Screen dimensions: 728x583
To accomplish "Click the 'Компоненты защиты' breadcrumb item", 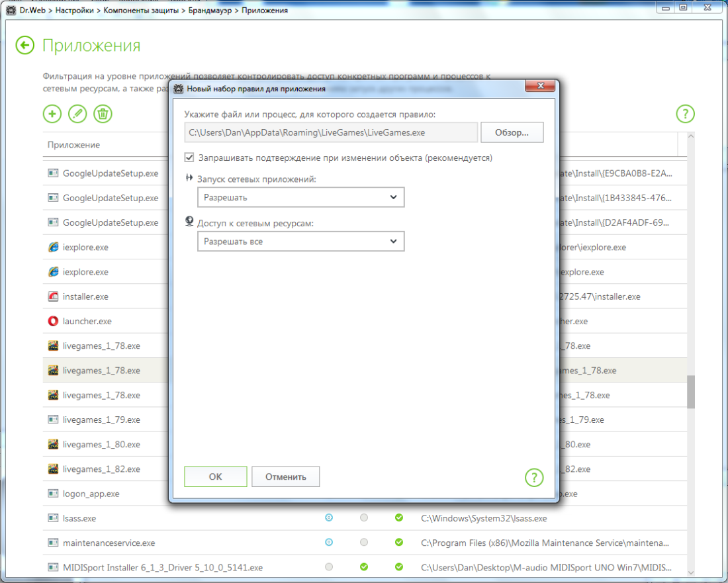I will [141, 10].
